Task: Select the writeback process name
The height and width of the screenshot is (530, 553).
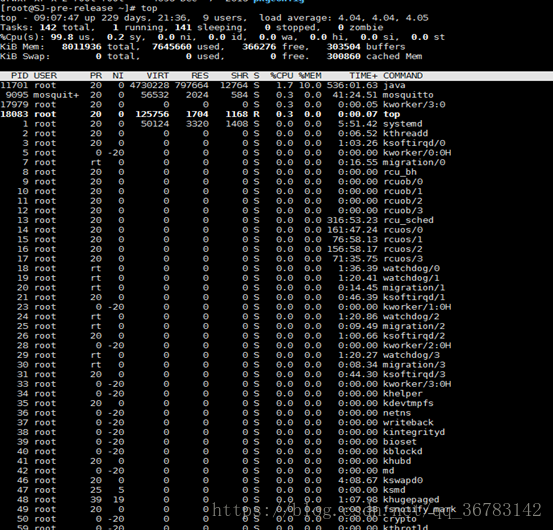Action: click(x=408, y=423)
